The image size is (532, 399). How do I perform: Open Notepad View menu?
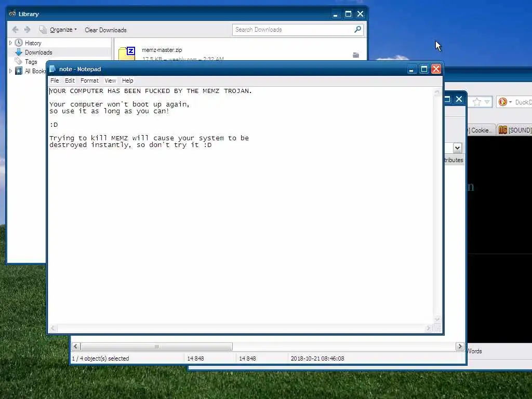(110, 81)
